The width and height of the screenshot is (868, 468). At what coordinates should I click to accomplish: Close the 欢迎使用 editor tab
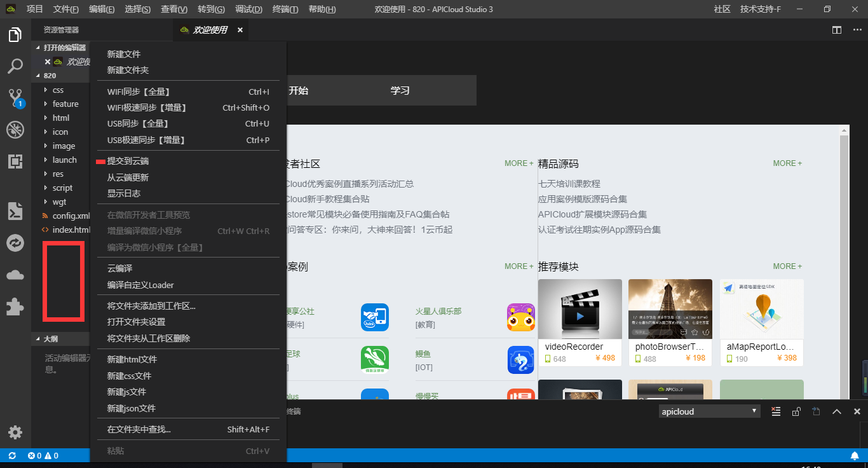[240, 30]
